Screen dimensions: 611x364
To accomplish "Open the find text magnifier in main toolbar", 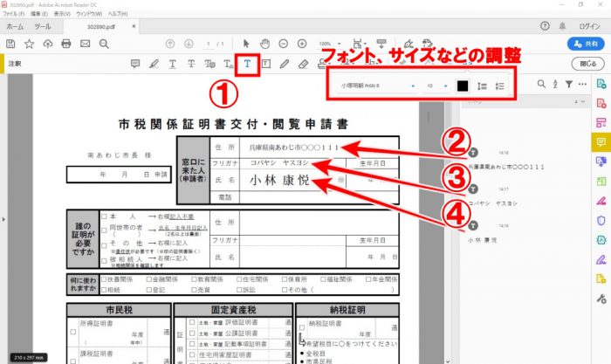I will click(x=104, y=44).
